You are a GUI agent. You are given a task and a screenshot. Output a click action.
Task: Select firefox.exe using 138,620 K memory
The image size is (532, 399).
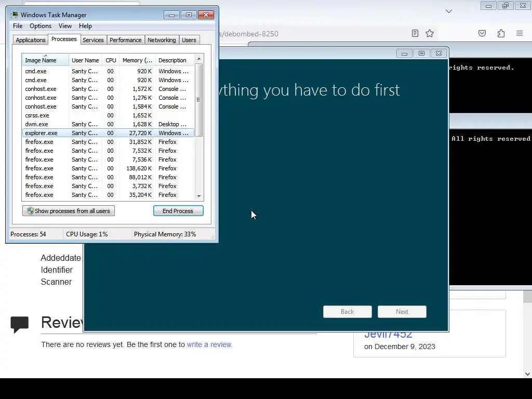coord(108,168)
